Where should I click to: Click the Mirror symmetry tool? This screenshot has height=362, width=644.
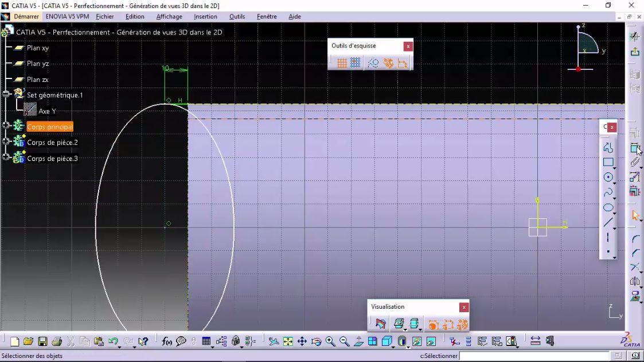coord(635,282)
